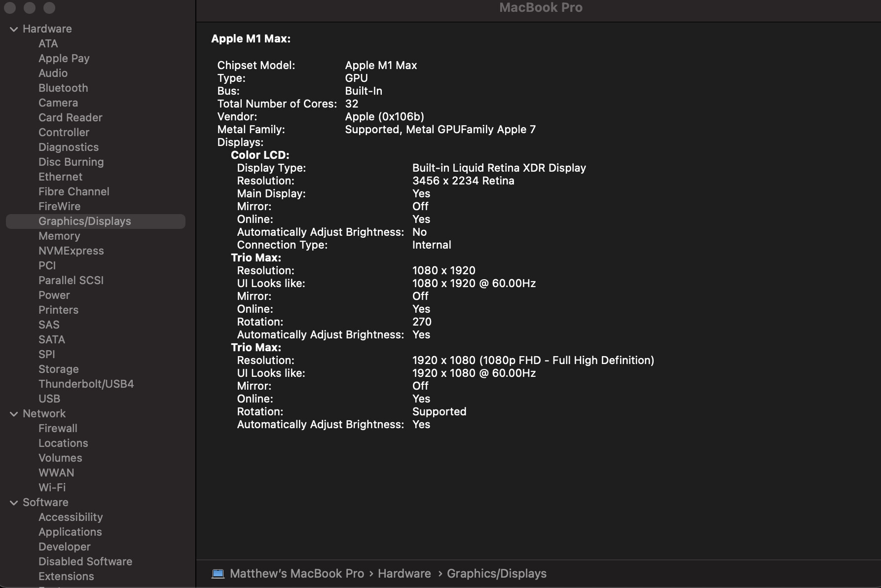Open Disabled Software in the sidebar
Viewport: 881px width, 588px height.
pos(85,562)
